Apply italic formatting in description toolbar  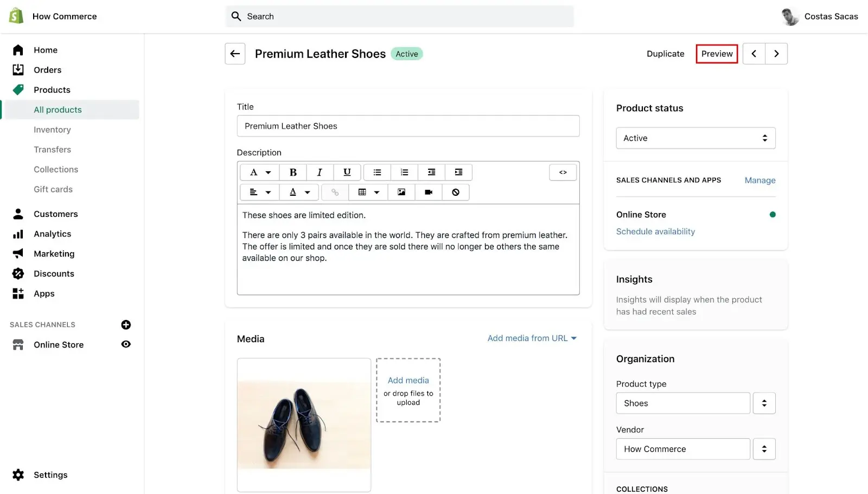(320, 172)
